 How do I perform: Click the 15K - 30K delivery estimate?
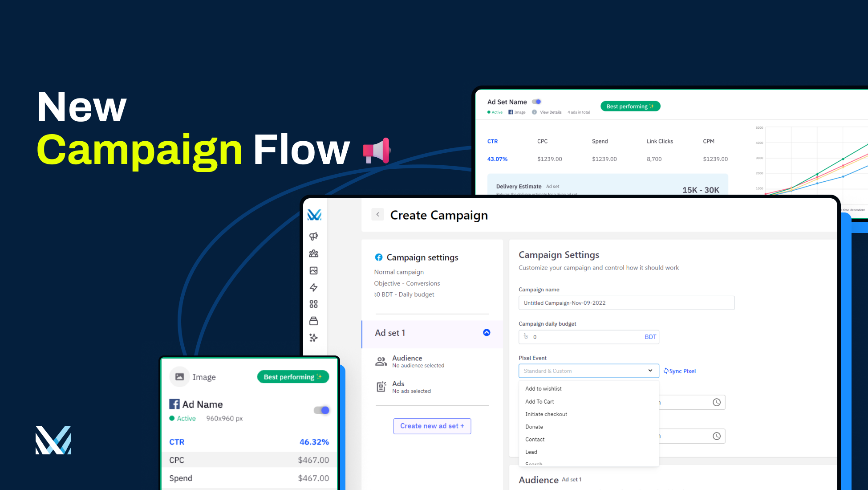[x=701, y=190]
